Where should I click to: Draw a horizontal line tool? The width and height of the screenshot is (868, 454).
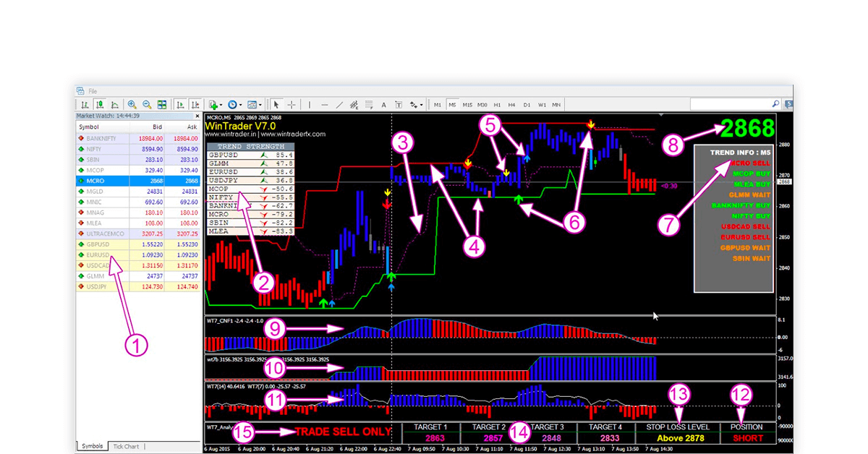point(325,104)
